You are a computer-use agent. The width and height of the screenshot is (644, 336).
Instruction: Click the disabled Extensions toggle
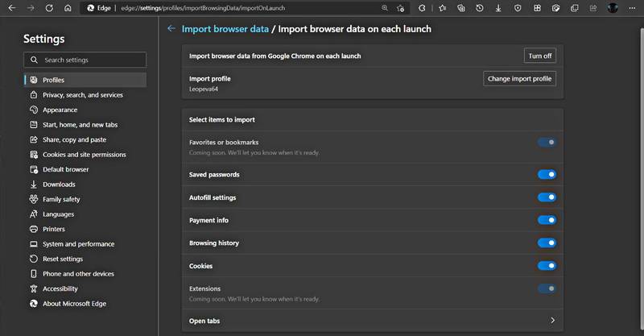547,288
